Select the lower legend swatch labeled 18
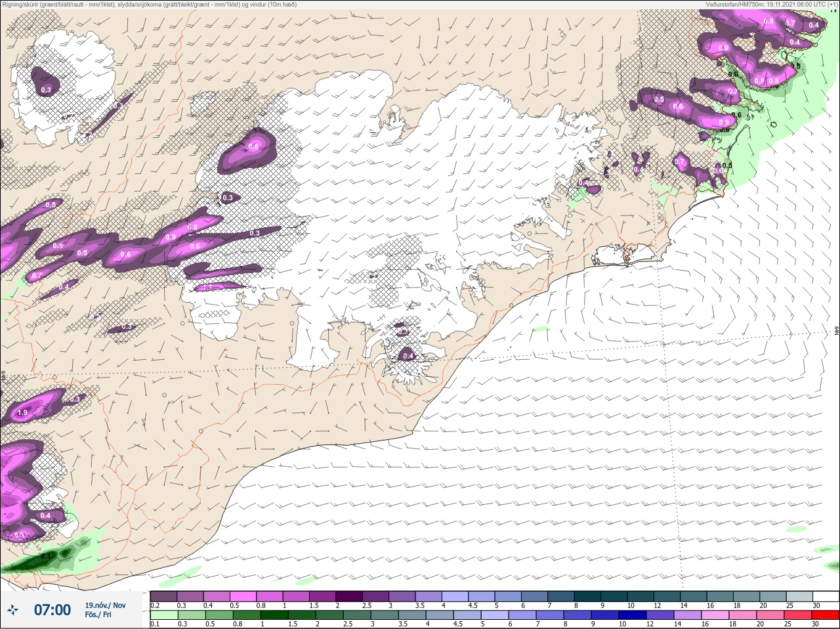840x629 pixels. tap(742, 615)
